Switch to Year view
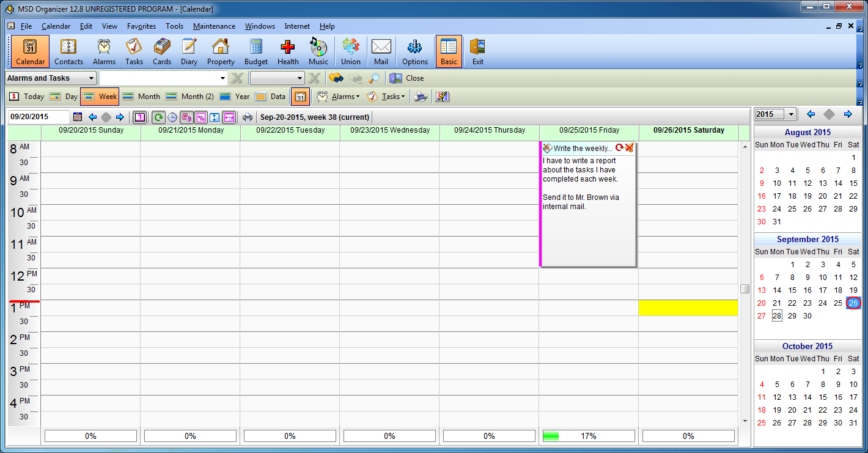 (235, 97)
